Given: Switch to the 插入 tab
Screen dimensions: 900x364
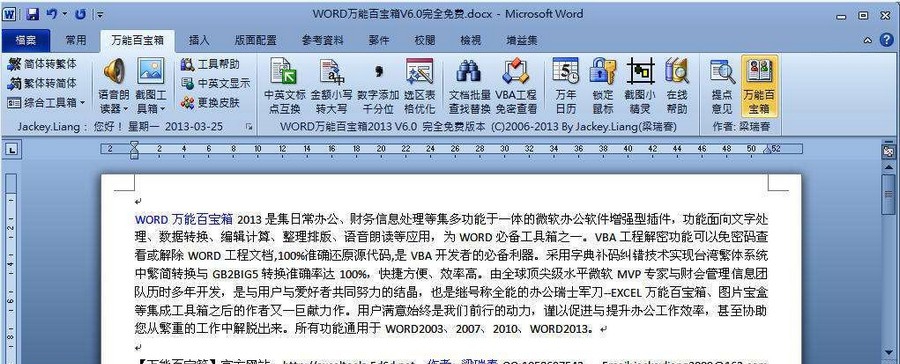Looking at the screenshot, I should tap(199, 40).
